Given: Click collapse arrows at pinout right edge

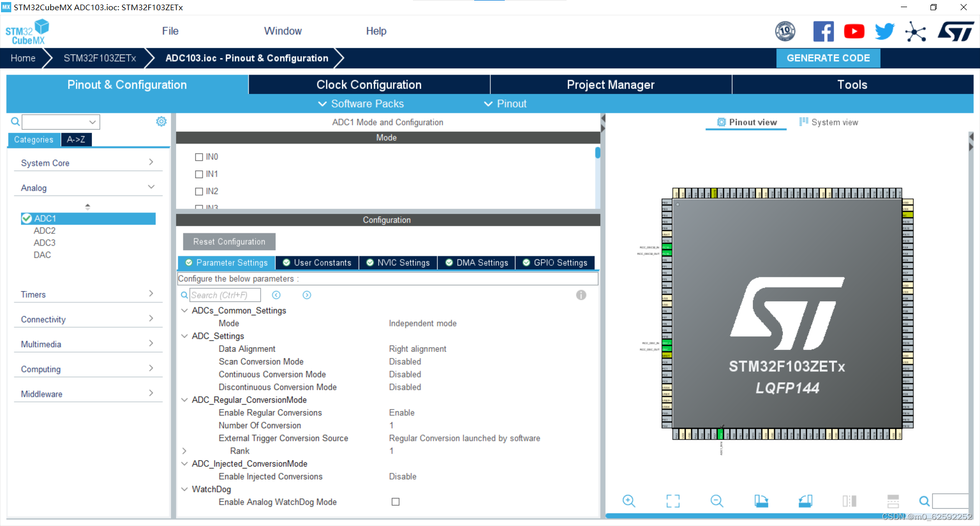Looking at the screenshot, I should click(971, 142).
